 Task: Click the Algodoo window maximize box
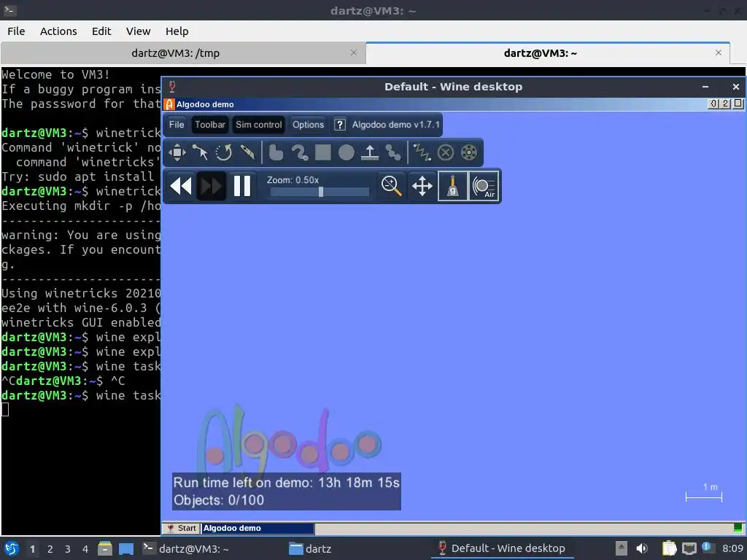pos(738,104)
